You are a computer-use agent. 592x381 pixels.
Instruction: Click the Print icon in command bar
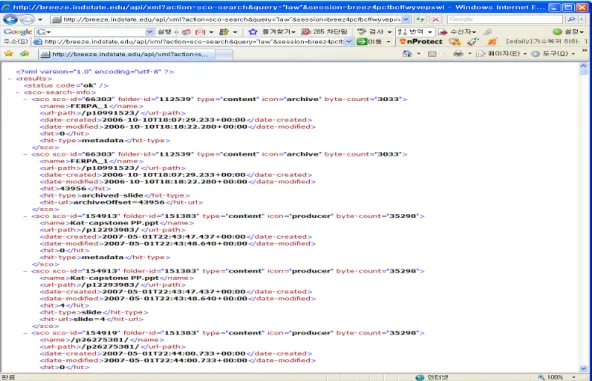(458, 54)
